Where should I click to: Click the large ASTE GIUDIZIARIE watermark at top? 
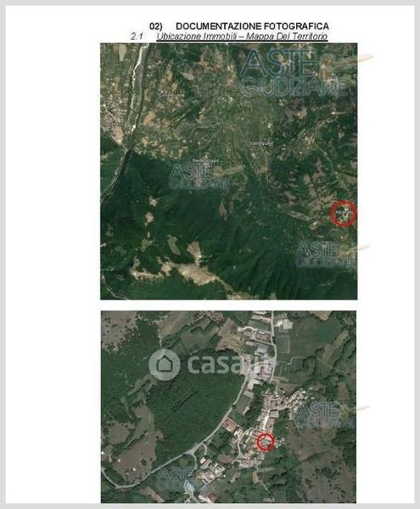coord(292,73)
